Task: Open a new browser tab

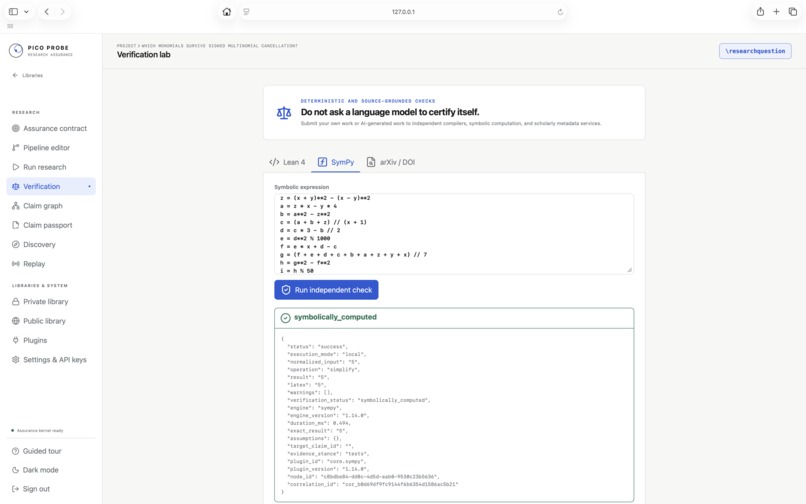Action: coord(776,12)
